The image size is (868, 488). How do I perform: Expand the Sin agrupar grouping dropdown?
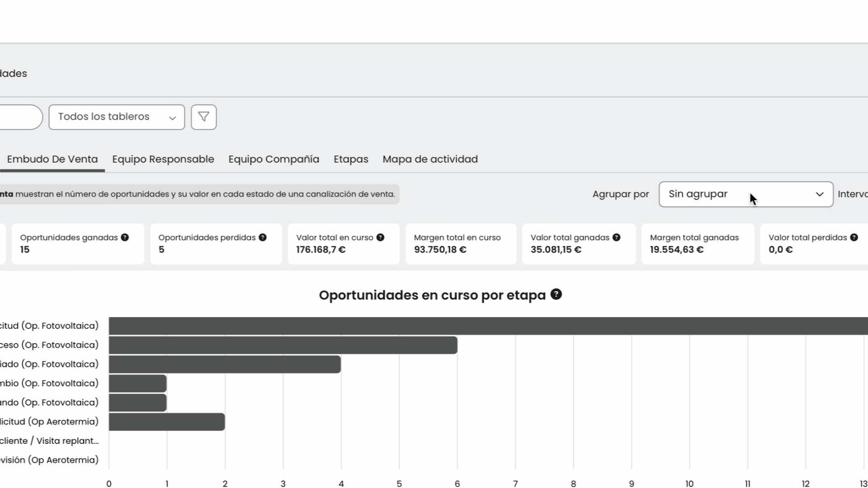(746, 194)
